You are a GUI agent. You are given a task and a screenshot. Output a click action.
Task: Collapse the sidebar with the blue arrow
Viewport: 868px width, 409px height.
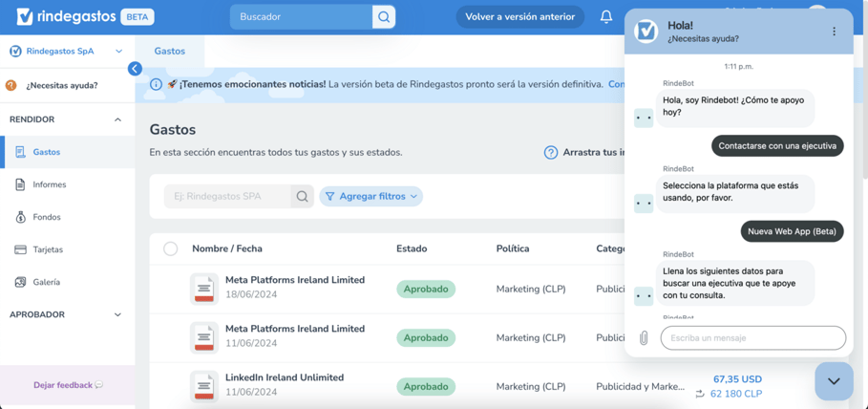[135, 68]
